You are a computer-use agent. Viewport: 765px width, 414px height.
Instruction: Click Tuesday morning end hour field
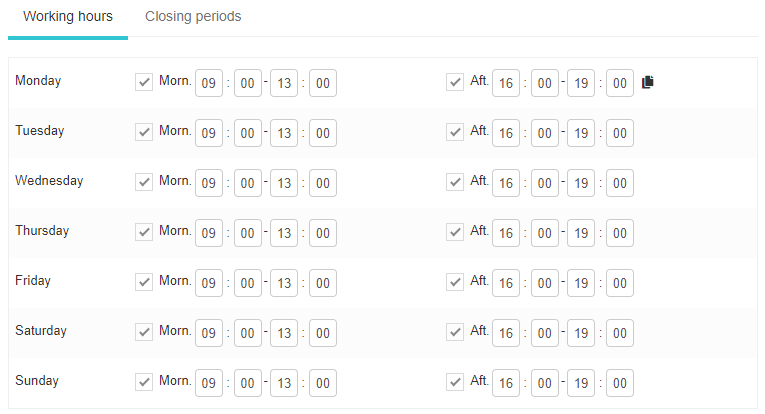click(284, 133)
